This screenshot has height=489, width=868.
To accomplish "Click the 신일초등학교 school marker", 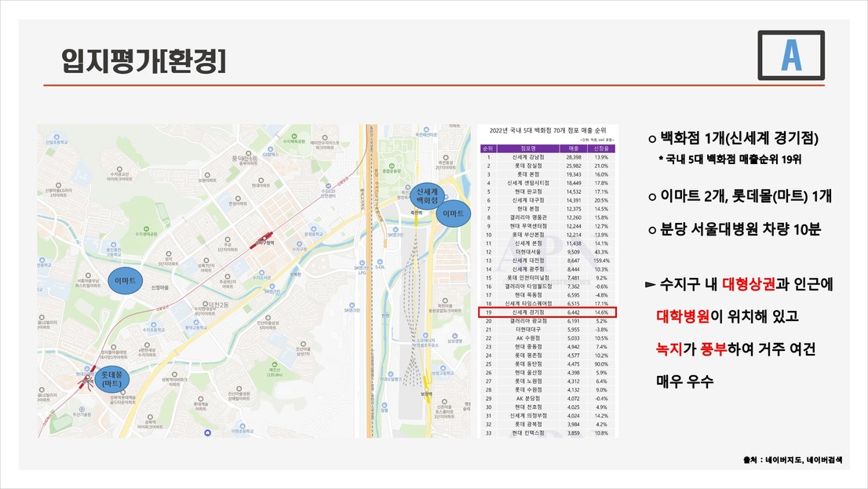I will click(x=57, y=139).
